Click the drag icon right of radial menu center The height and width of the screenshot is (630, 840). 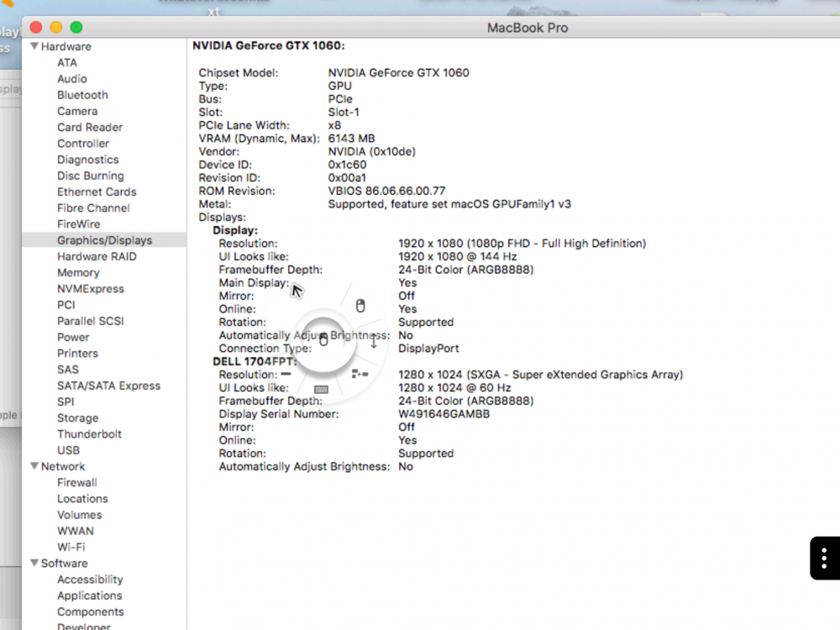coord(360,374)
